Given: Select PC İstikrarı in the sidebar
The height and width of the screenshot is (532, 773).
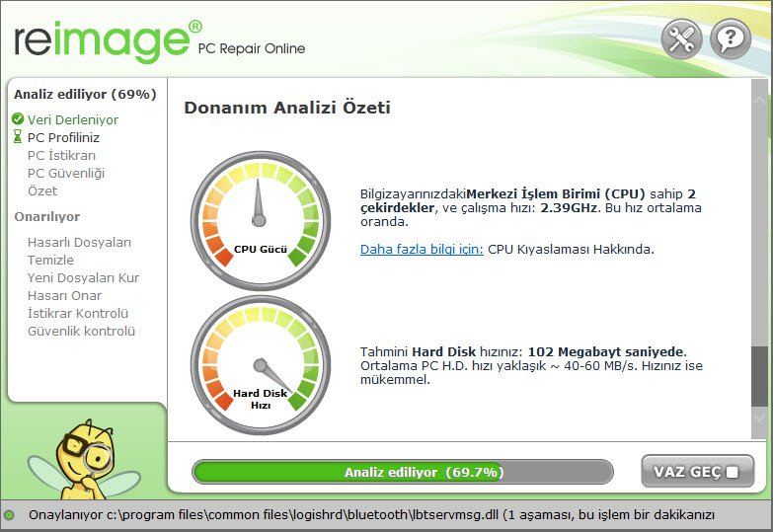Looking at the screenshot, I should pos(61,155).
